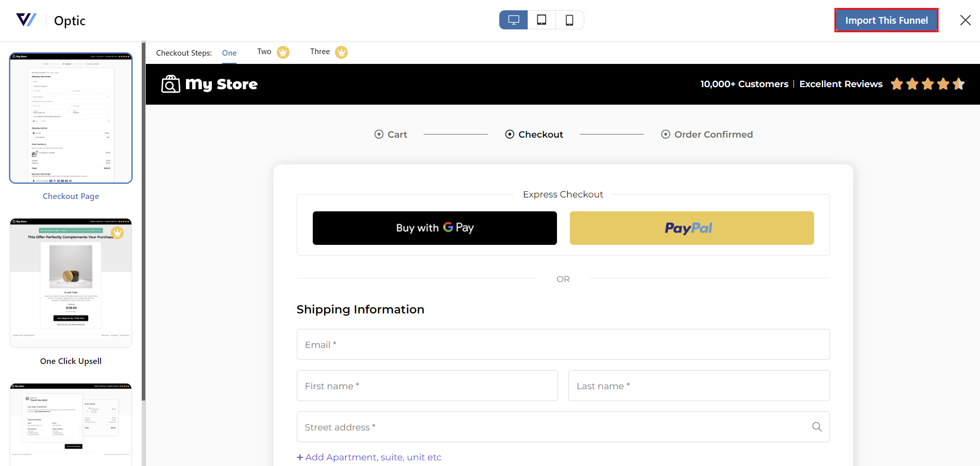Click the fifth star next to Excellent Reviews
The width and height of the screenshot is (980, 466).
(958, 84)
